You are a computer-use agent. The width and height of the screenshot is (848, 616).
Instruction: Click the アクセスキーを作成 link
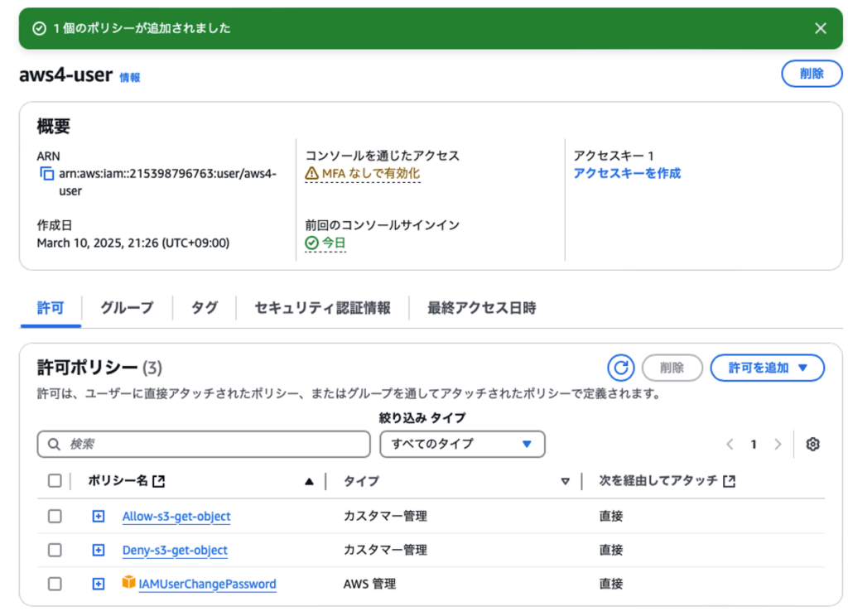[x=627, y=174]
